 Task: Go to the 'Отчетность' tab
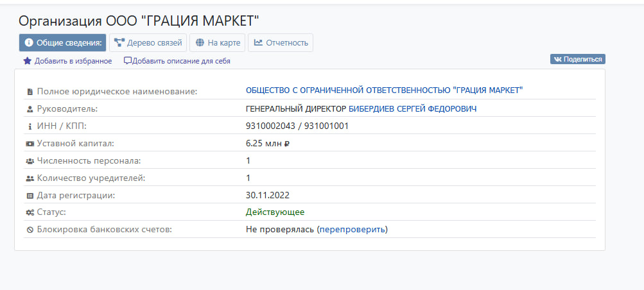[281, 43]
